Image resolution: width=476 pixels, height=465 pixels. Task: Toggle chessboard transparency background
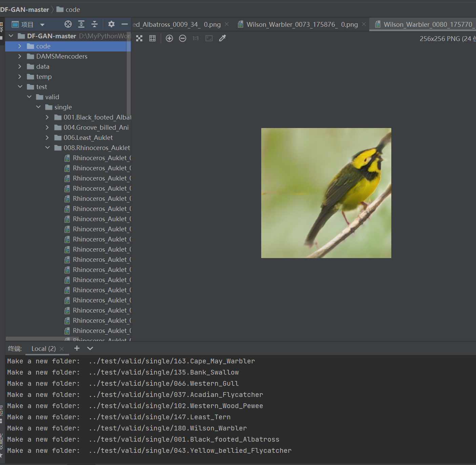pyautogui.click(x=139, y=38)
